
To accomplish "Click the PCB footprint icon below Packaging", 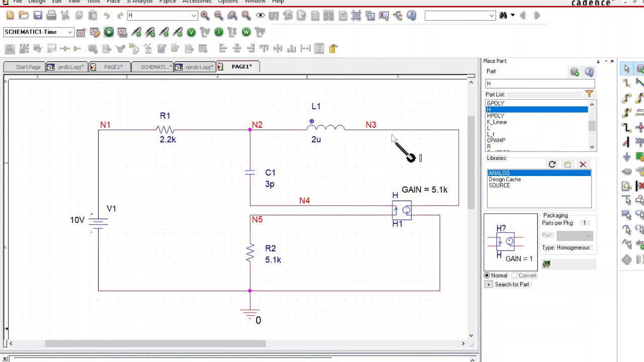I will [546, 263].
